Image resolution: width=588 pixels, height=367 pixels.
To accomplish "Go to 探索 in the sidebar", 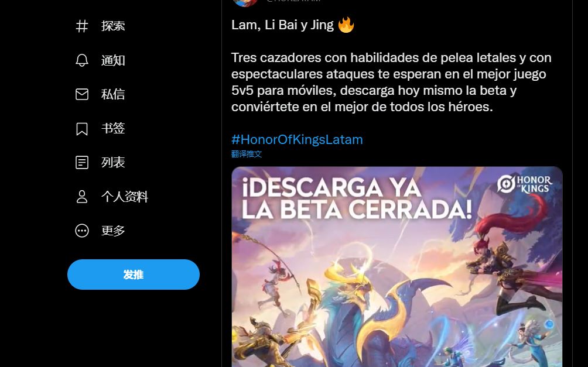I will click(113, 26).
